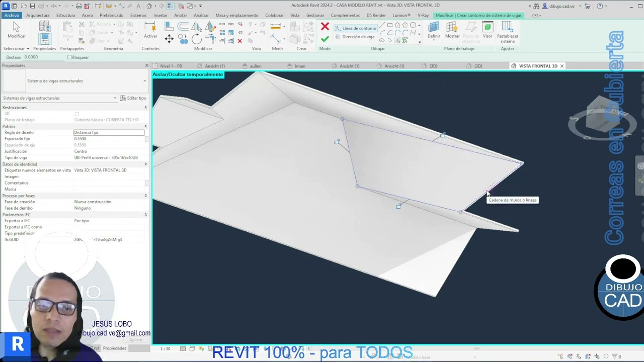Open the Help question mark icon
This screenshot has height=362, width=644.
[599, 6]
